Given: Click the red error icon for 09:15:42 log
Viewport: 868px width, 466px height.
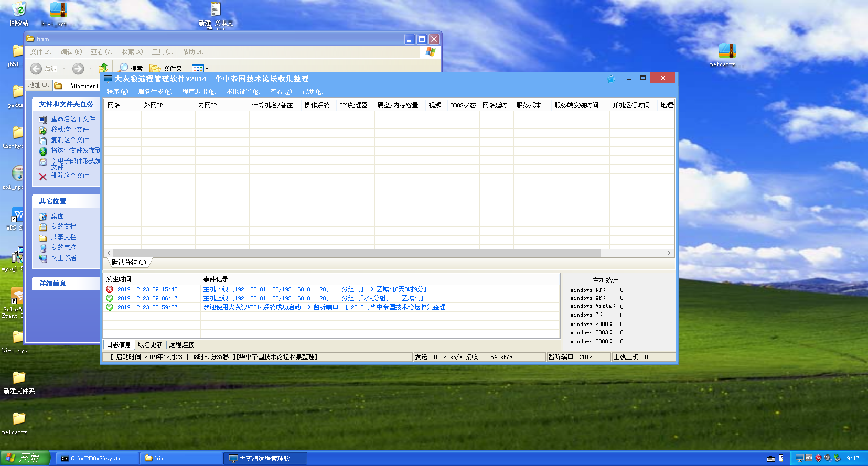Looking at the screenshot, I should click(110, 289).
